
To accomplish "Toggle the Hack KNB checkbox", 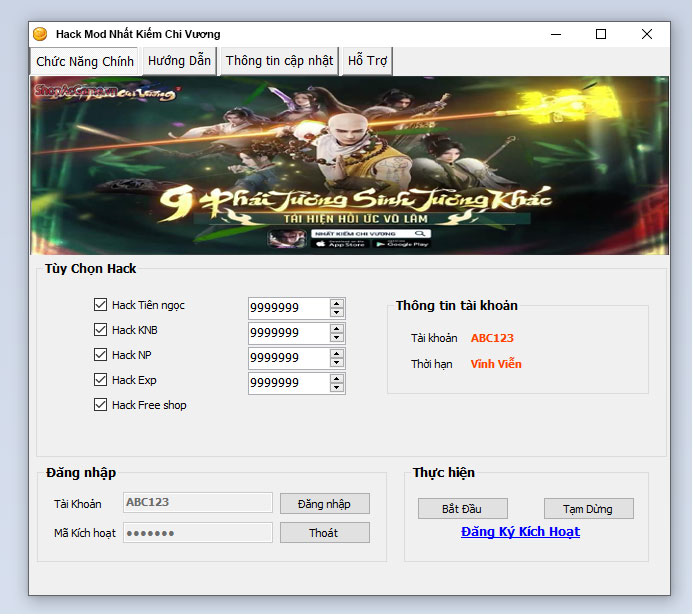I will pos(100,330).
